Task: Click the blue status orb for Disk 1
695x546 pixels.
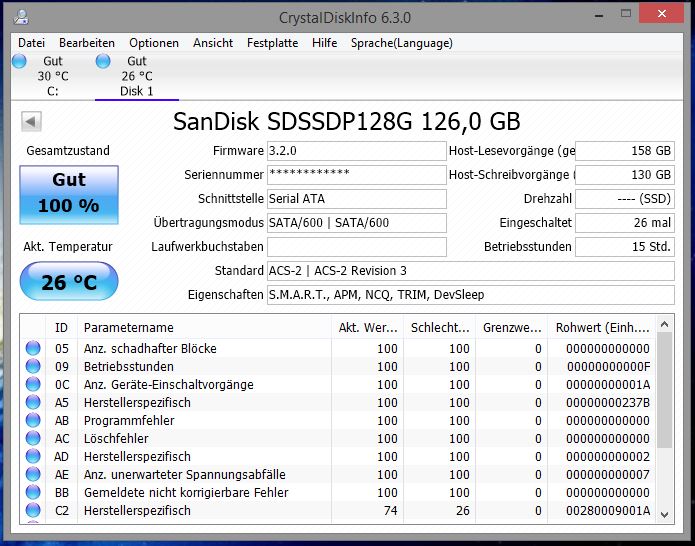Action: click(x=103, y=61)
